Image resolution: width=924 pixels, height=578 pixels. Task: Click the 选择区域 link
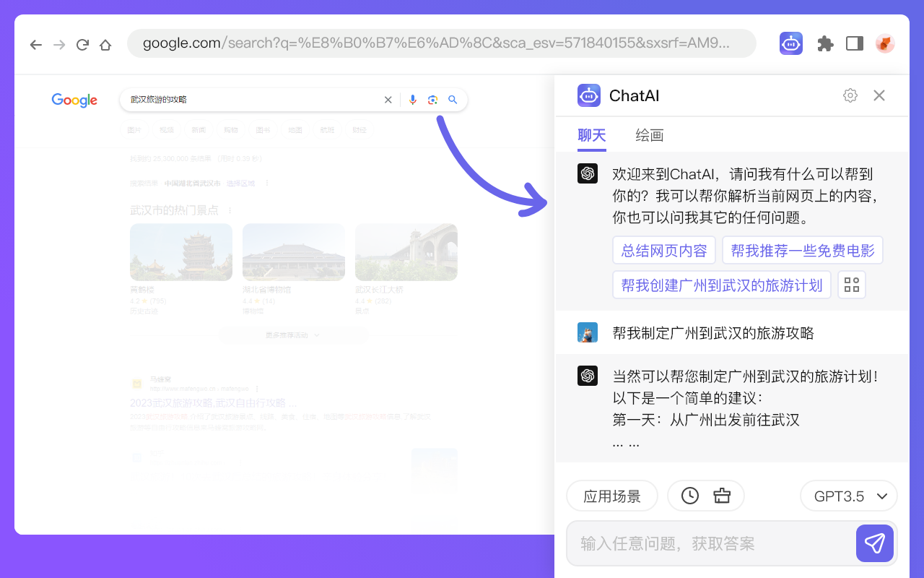pos(241,184)
